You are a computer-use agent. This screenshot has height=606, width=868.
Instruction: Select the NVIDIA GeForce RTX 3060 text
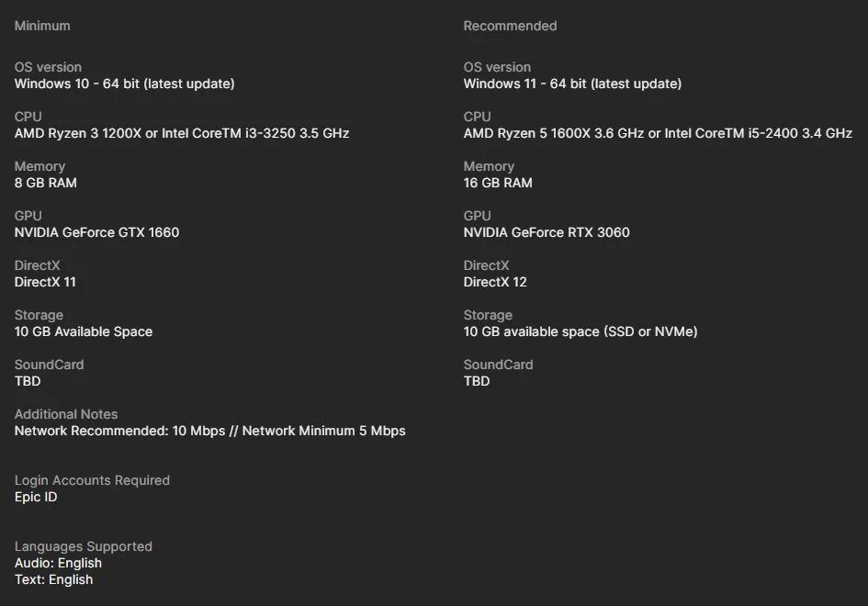547,232
